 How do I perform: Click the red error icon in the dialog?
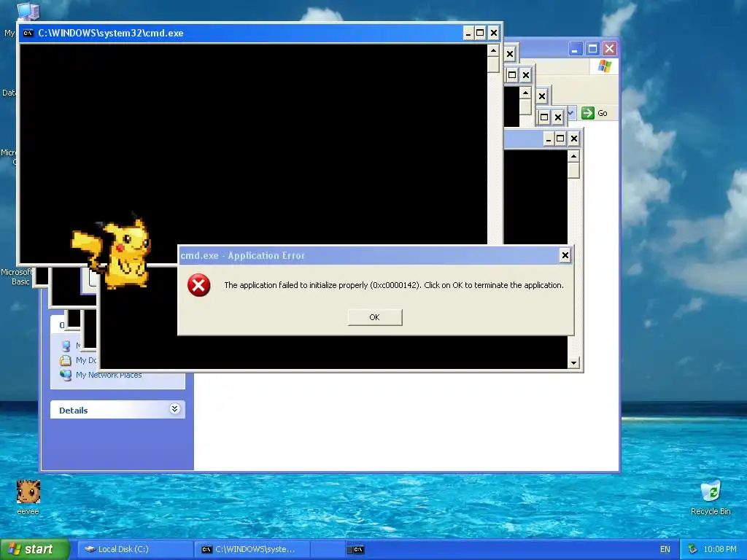198,285
